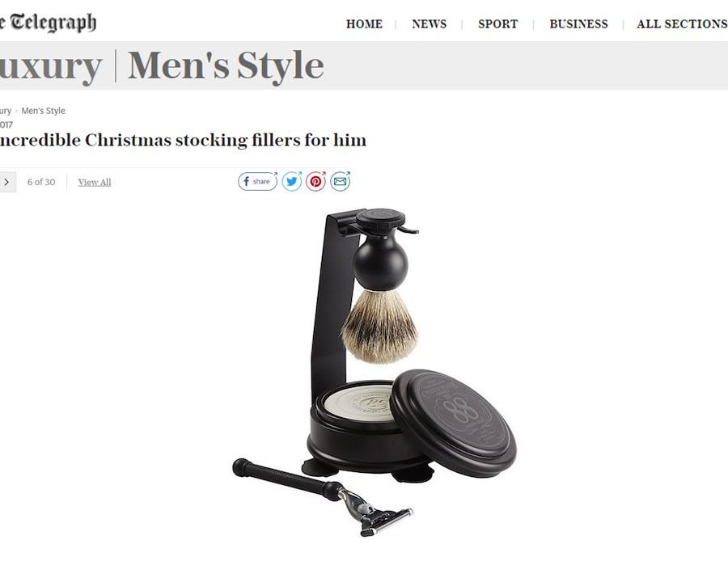Go to the next gallery slide arrow
The image size is (728, 582).
[x=7, y=182]
